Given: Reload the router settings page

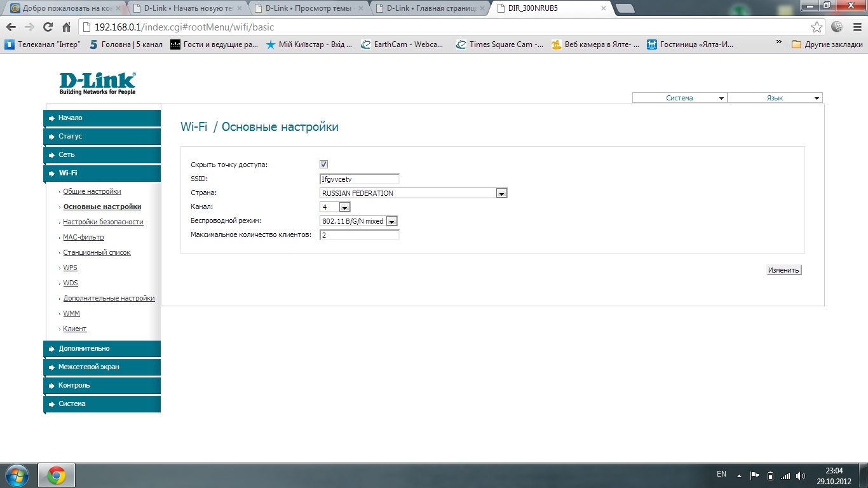Looking at the screenshot, I should pyautogui.click(x=48, y=27).
